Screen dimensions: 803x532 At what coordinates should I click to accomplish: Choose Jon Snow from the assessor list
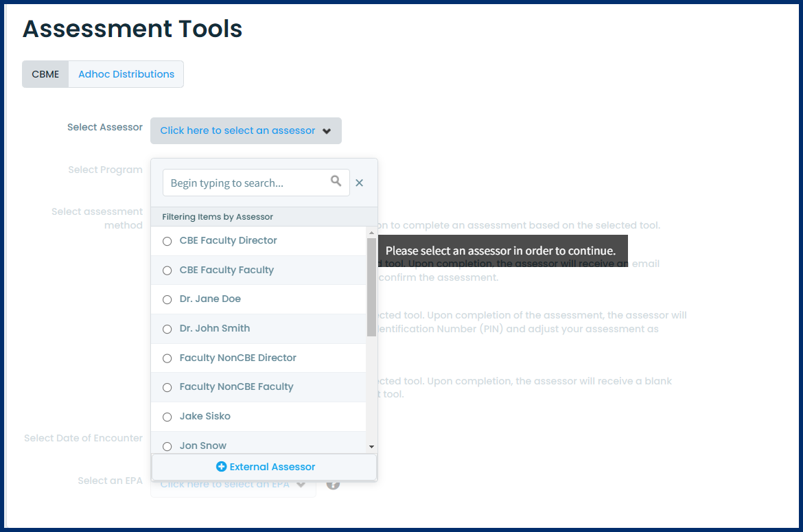coord(202,446)
